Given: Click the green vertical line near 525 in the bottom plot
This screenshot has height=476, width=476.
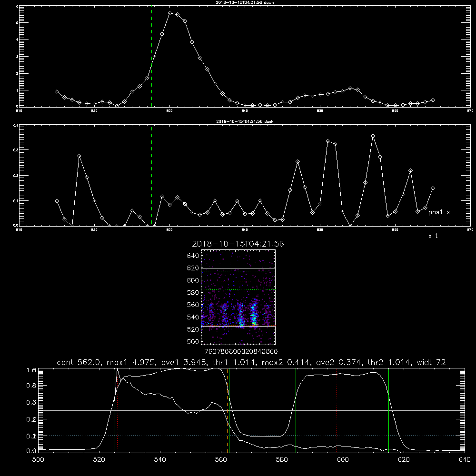Looking at the screenshot, I should [x=115, y=410].
